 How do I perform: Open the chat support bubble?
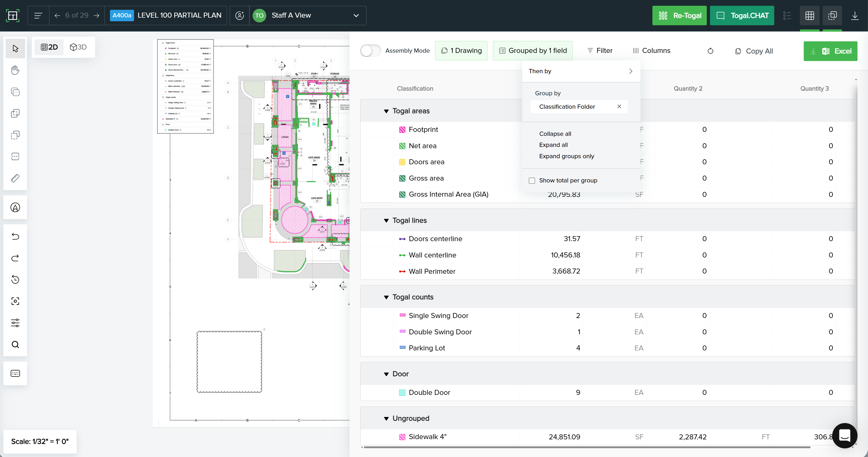point(844,435)
